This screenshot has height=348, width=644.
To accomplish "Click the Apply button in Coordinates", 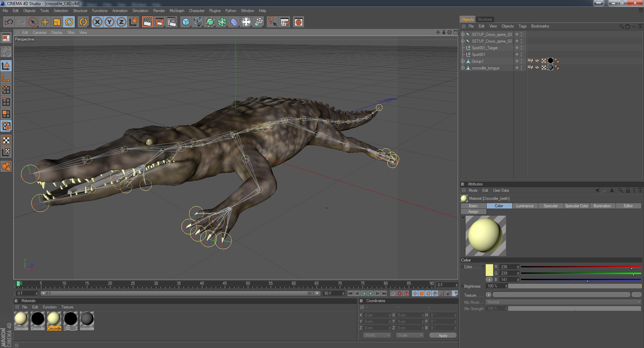I will click(x=443, y=335).
